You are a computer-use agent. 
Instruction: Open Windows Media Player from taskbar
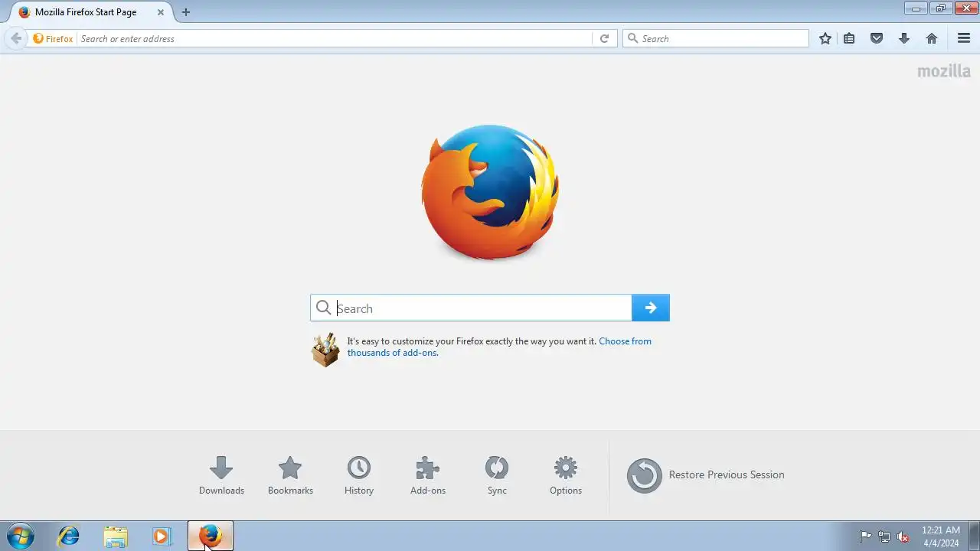coord(162,536)
